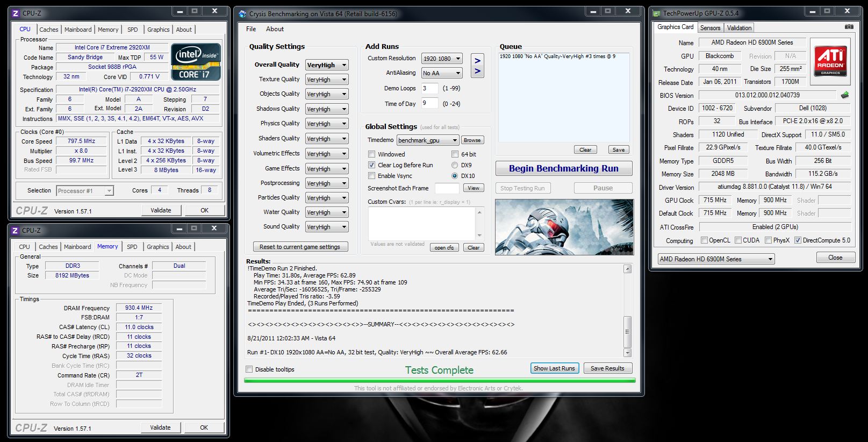The width and height of the screenshot is (868, 442).
Task: Open the Overall Quality dropdown
Action: click(327, 65)
